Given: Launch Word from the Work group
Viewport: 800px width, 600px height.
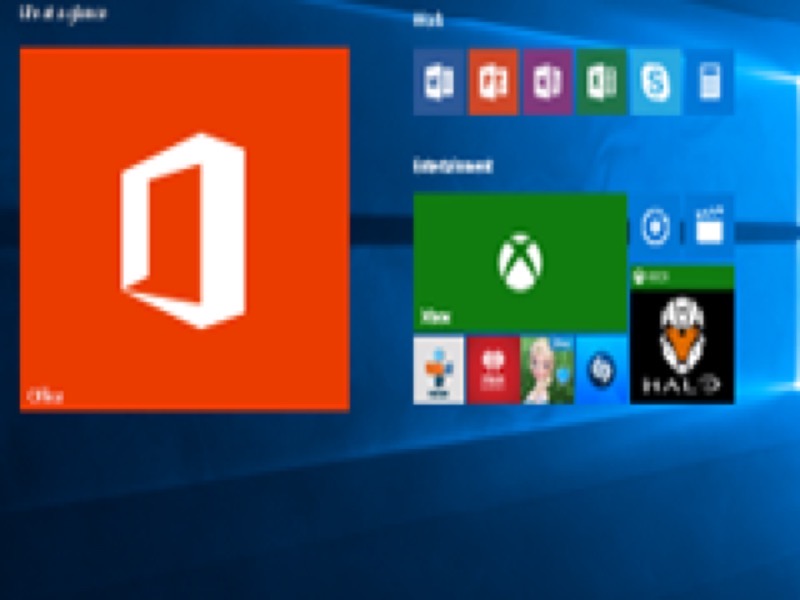Looking at the screenshot, I should pos(439,82).
